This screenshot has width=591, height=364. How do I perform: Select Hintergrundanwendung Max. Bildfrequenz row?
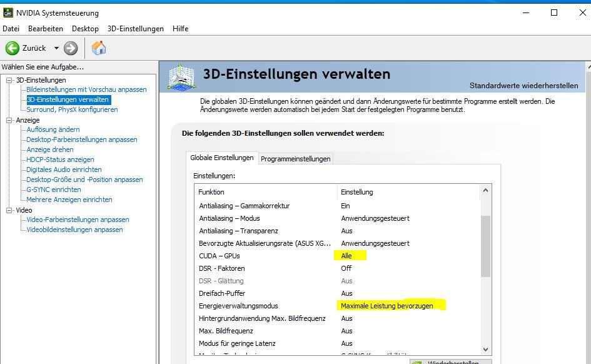pyautogui.click(x=337, y=318)
